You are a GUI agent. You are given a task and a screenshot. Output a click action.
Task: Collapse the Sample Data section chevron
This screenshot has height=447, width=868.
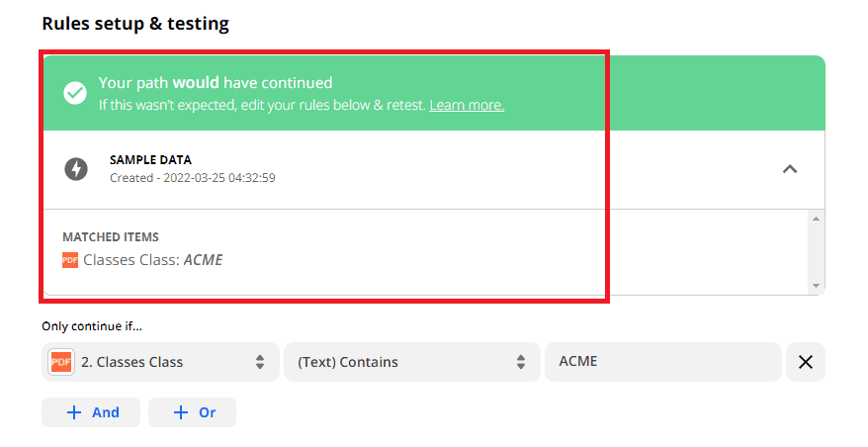click(x=789, y=169)
